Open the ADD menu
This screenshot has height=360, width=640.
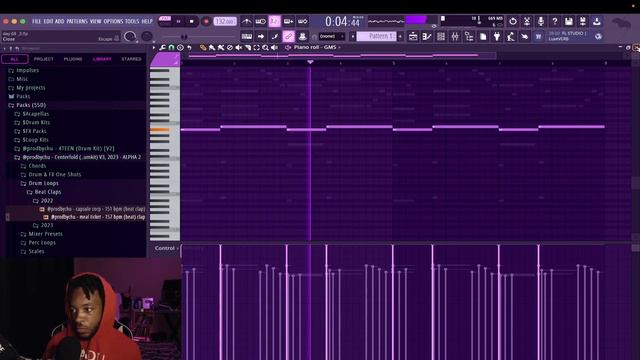60,21
